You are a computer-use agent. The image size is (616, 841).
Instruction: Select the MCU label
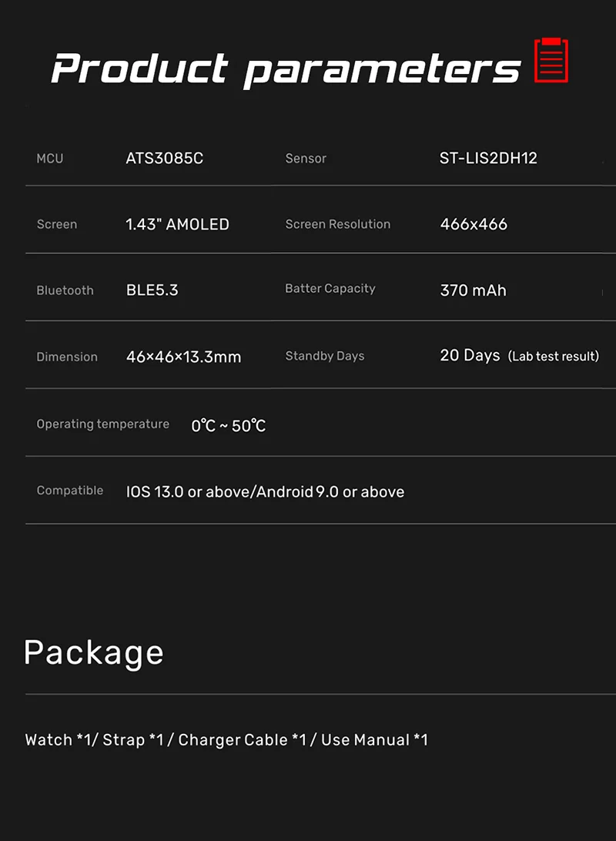pyautogui.click(x=50, y=159)
